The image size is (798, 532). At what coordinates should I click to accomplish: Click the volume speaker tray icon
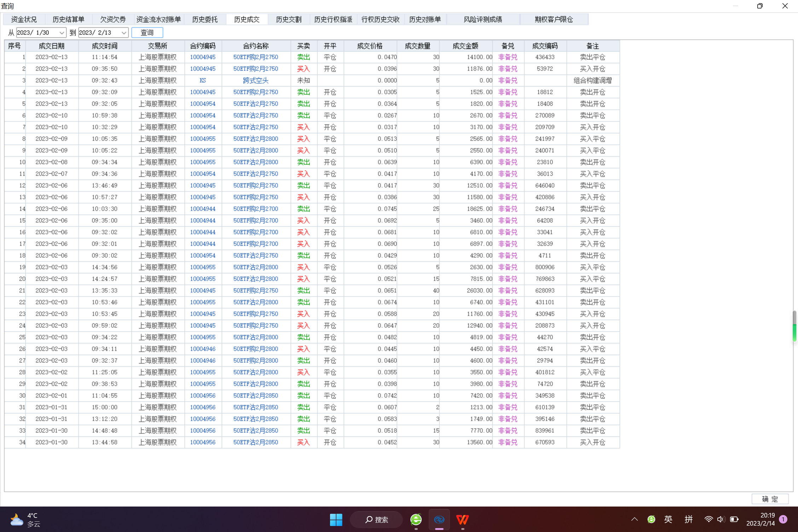(721, 519)
